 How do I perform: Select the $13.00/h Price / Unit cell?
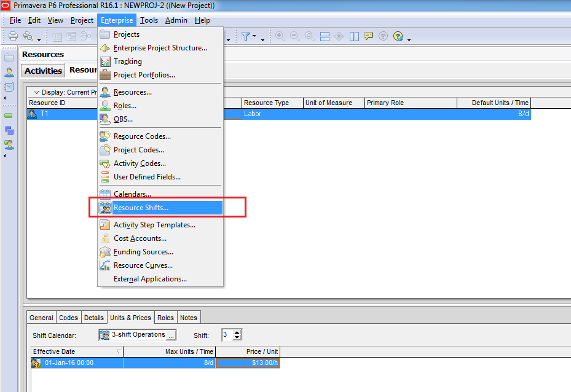click(x=248, y=363)
